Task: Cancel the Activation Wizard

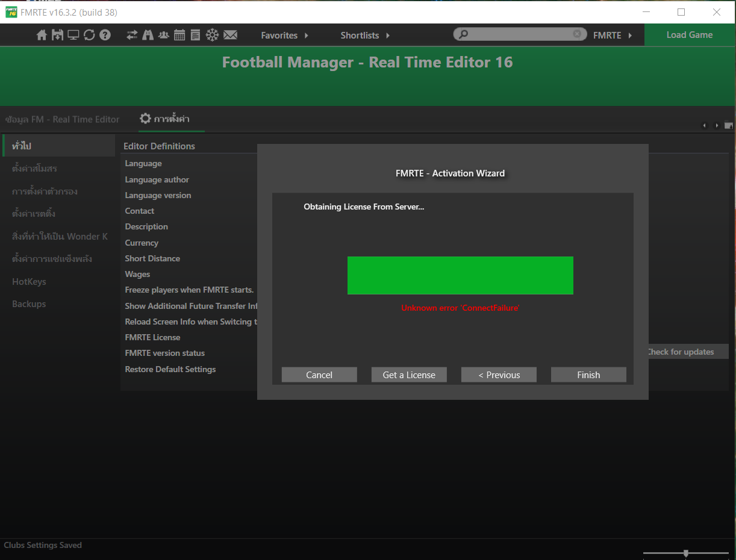Action: tap(319, 375)
